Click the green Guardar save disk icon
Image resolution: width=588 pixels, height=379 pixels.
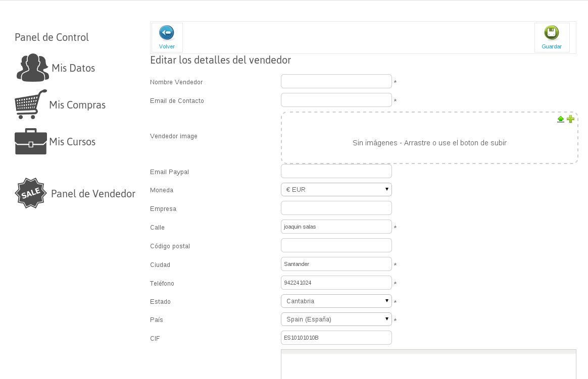click(x=551, y=33)
